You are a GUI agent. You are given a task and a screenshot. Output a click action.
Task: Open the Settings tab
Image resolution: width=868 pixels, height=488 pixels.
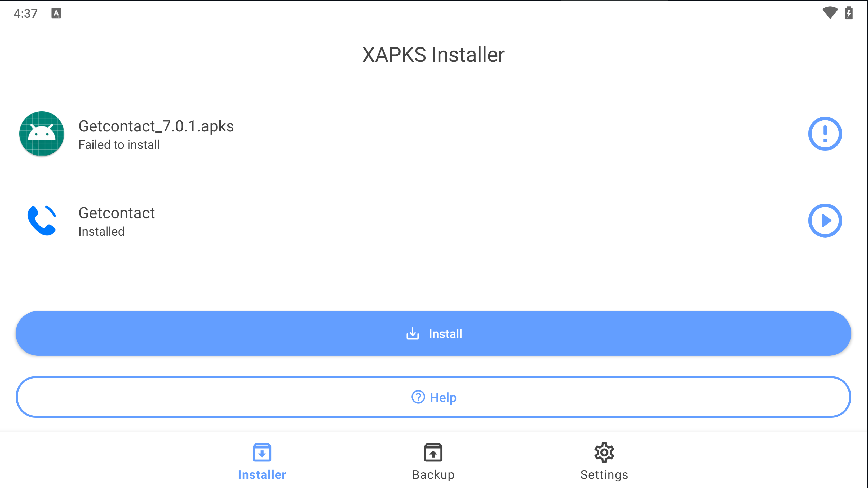[604, 461]
